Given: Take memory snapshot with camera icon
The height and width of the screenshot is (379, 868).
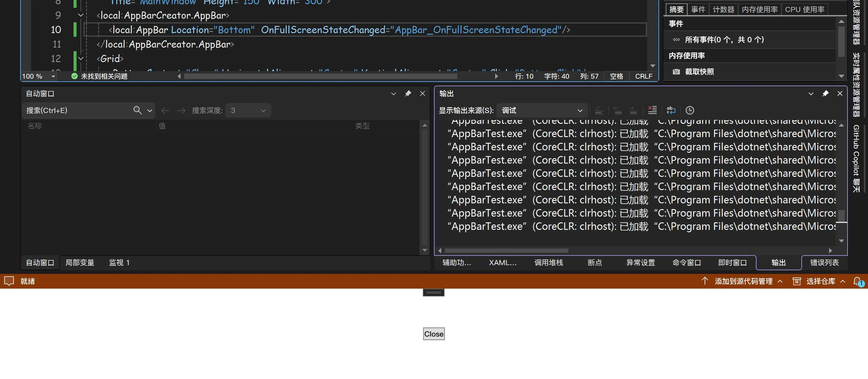Looking at the screenshot, I should tap(676, 72).
